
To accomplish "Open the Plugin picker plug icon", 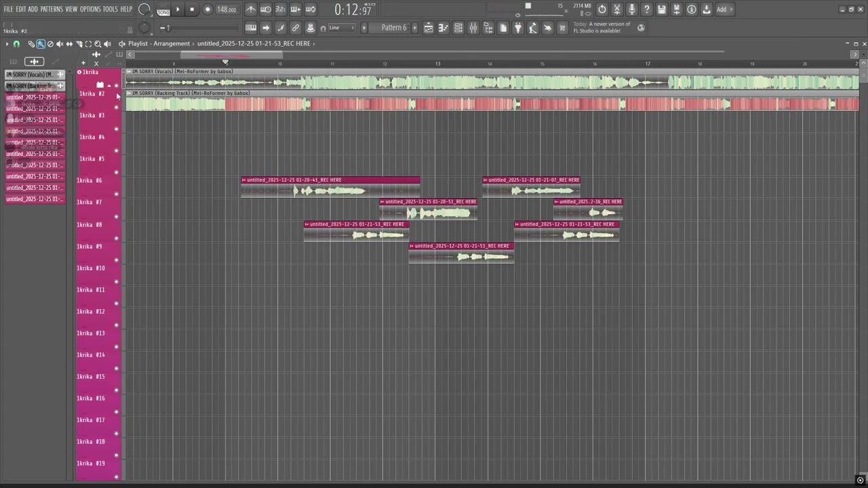I will pos(517,28).
